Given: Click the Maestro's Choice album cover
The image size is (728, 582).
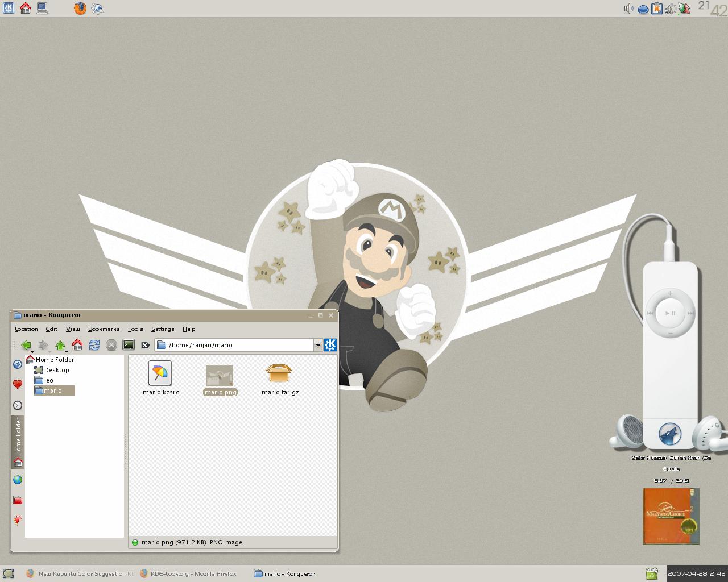Looking at the screenshot, I should [671, 516].
